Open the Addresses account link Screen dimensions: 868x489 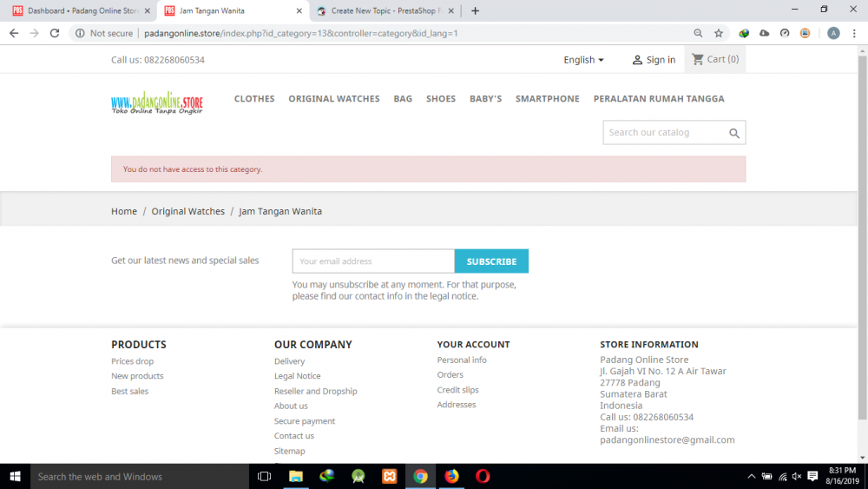point(457,405)
